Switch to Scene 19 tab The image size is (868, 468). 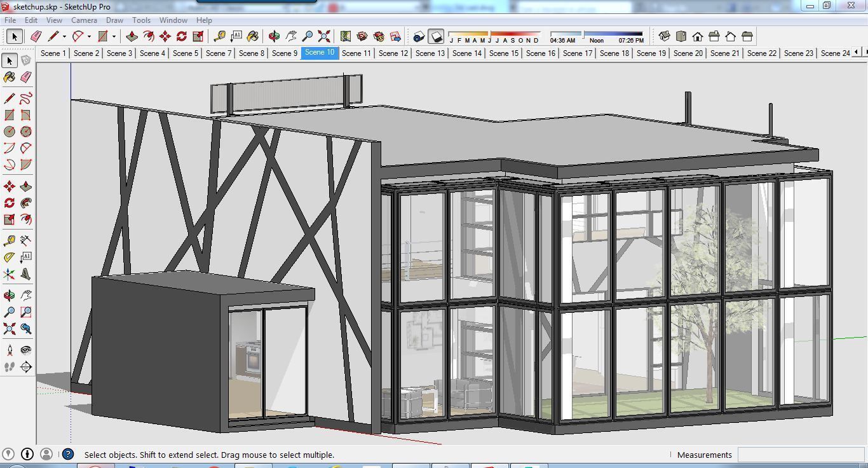[x=651, y=53]
